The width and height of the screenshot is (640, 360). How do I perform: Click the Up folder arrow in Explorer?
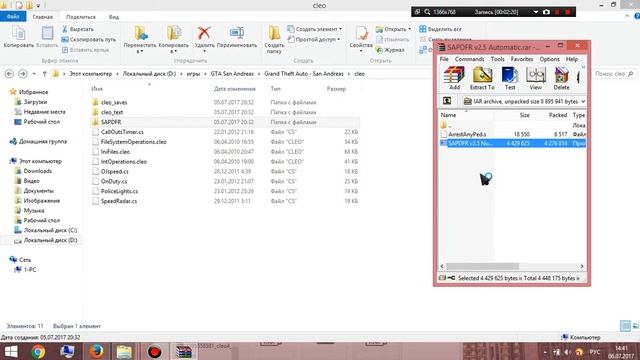tap(44, 74)
